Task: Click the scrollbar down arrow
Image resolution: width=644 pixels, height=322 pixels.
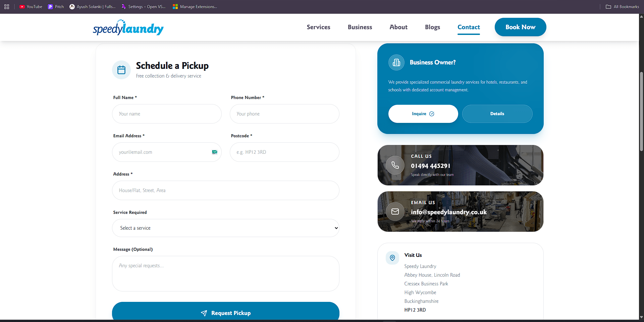Action: (x=641, y=317)
